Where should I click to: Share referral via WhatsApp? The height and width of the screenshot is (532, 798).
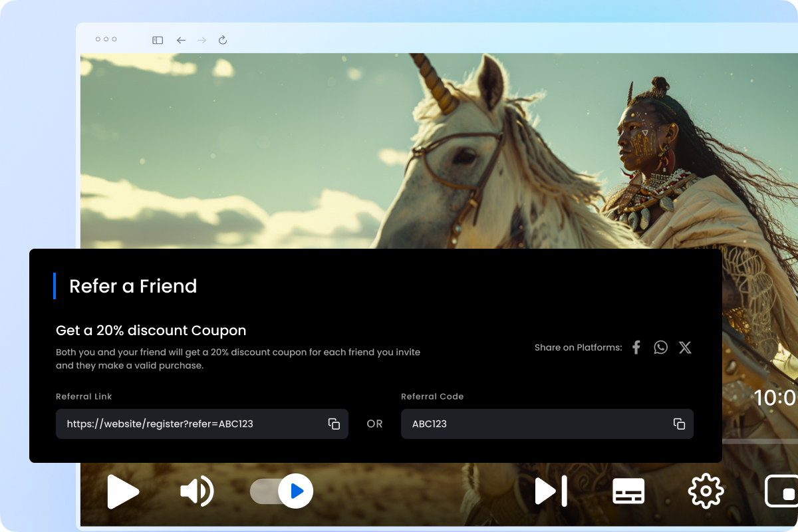(660, 346)
